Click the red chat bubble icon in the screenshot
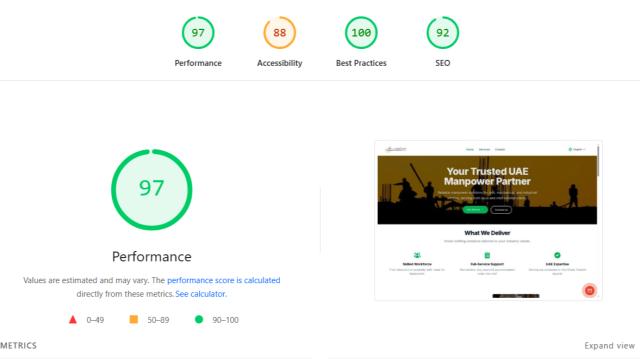The width and height of the screenshot is (640, 361). click(589, 290)
